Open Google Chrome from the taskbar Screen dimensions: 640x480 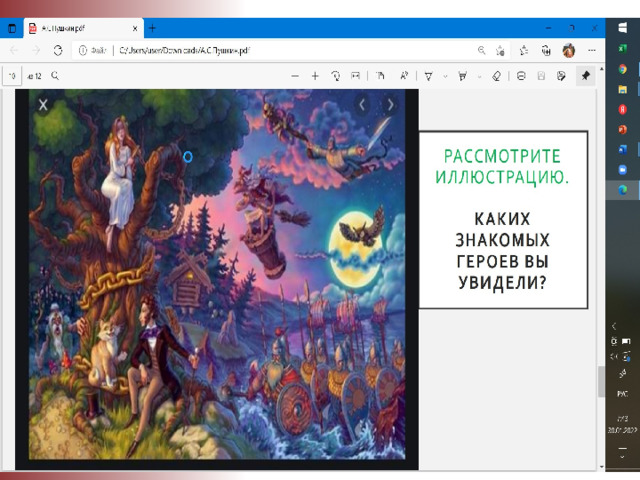pyautogui.click(x=622, y=69)
